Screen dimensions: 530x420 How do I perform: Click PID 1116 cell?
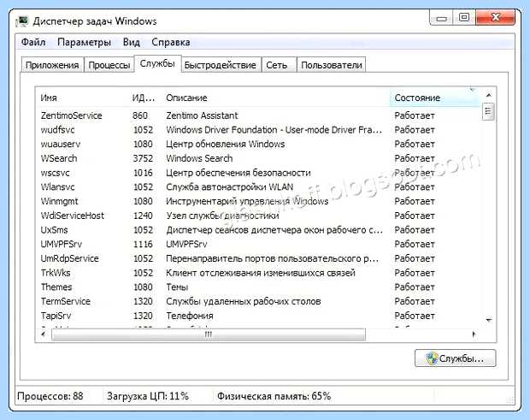(143, 244)
